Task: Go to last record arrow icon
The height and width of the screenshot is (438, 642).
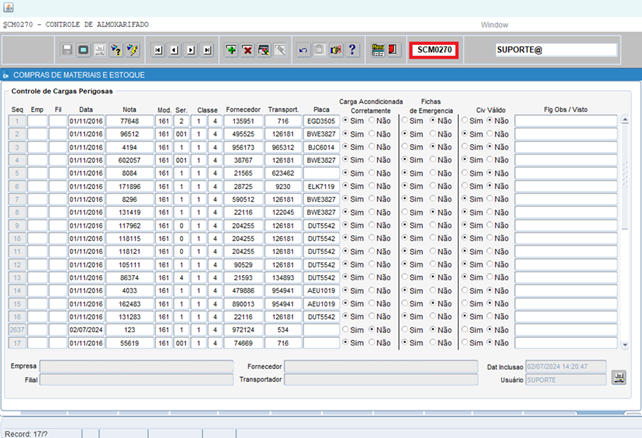Action: (207, 50)
